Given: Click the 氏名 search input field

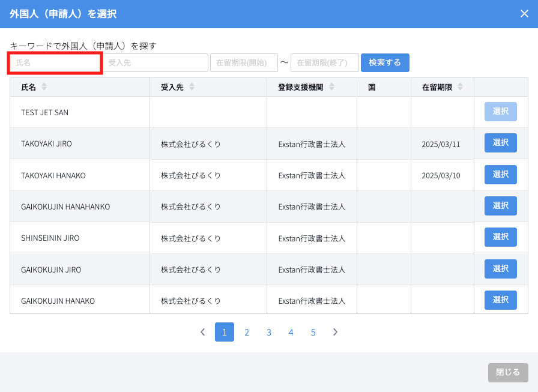Looking at the screenshot, I should 55,63.
